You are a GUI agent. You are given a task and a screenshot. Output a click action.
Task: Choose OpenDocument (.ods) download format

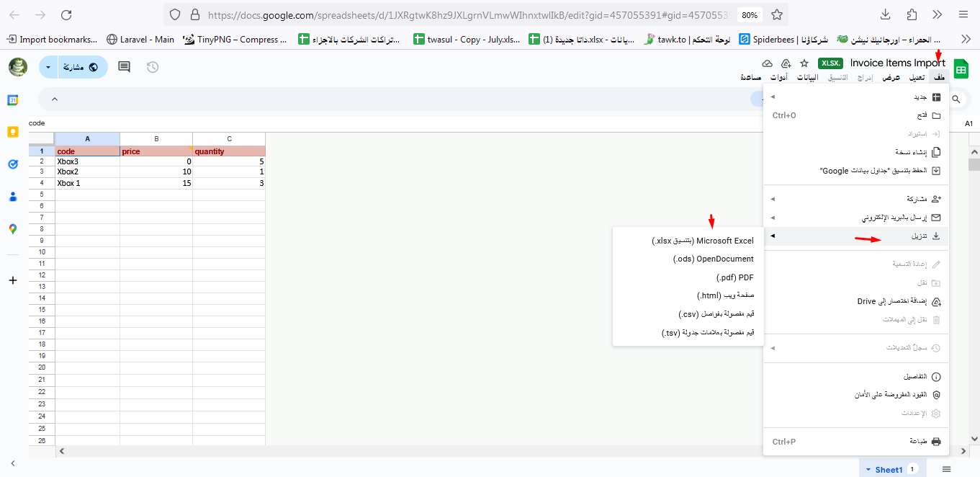[688, 259]
